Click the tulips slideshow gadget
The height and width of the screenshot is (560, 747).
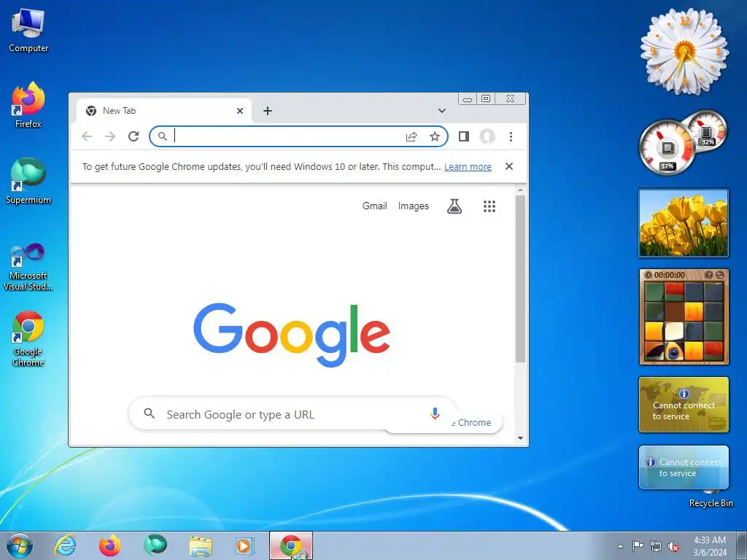tap(684, 223)
